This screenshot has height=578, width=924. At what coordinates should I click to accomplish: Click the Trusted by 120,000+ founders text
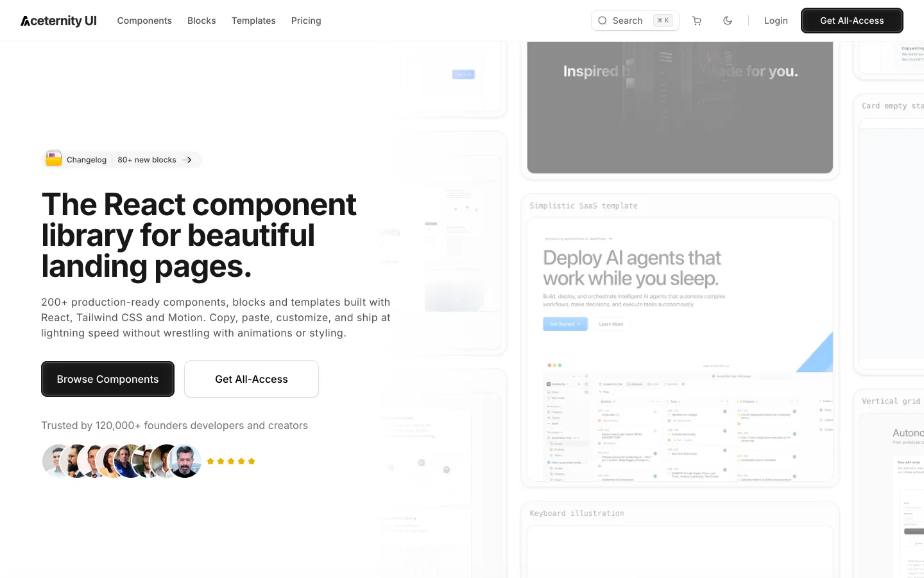tap(175, 425)
